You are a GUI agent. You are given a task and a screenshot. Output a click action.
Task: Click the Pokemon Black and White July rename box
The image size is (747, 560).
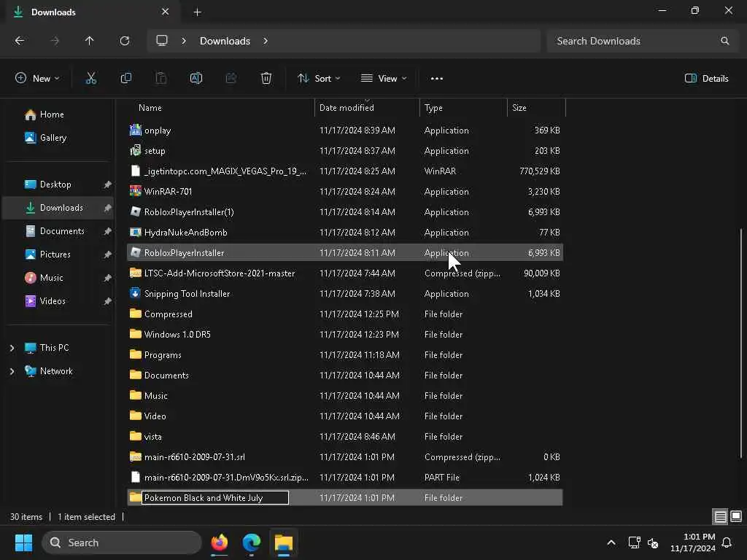[215, 497]
